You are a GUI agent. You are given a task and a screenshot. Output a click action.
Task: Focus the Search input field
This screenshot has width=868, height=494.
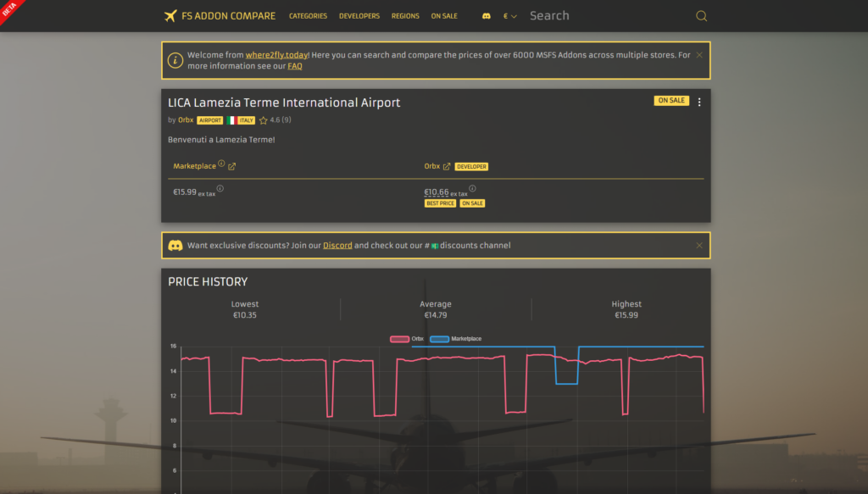609,16
